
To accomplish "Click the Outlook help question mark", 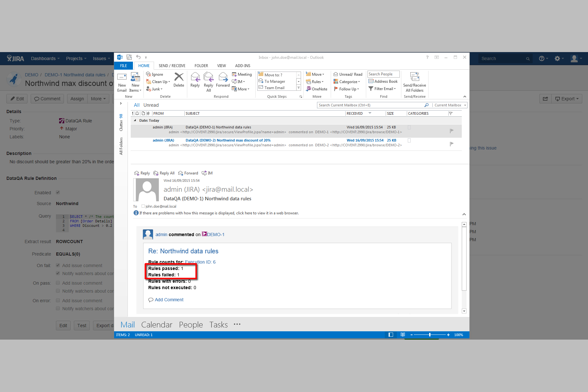I will [427, 57].
